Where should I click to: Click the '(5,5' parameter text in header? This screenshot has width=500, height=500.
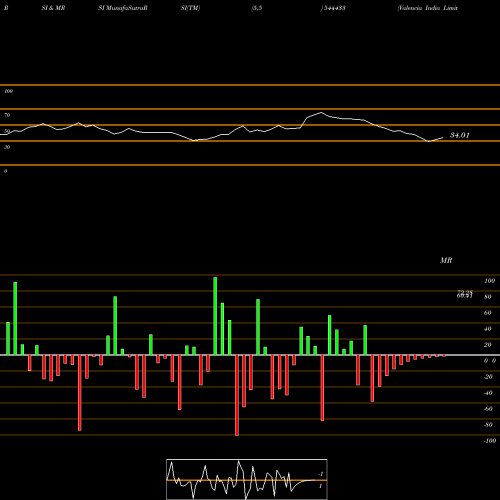[x=257, y=8]
